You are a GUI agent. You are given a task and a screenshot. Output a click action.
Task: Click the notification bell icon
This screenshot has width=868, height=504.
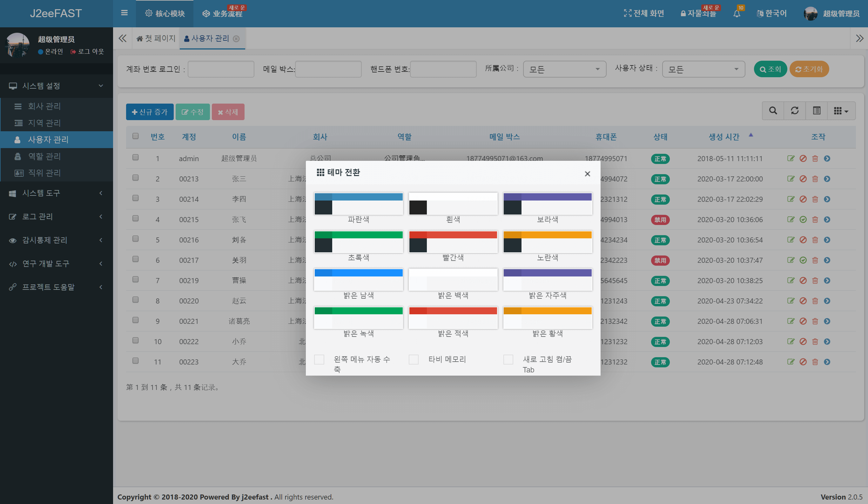[737, 14]
